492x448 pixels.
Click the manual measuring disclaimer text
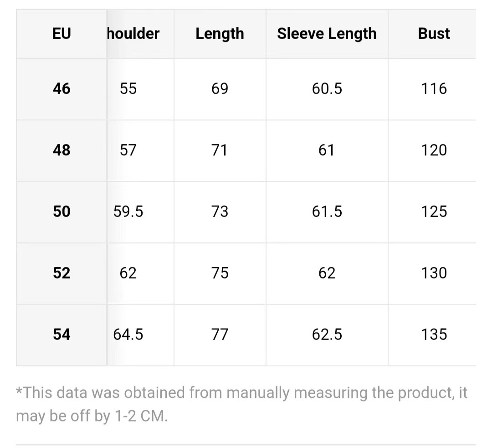(241, 404)
